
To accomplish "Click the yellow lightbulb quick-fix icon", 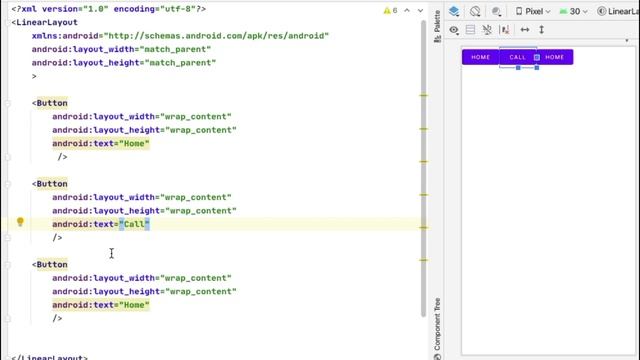I will (20, 222).
